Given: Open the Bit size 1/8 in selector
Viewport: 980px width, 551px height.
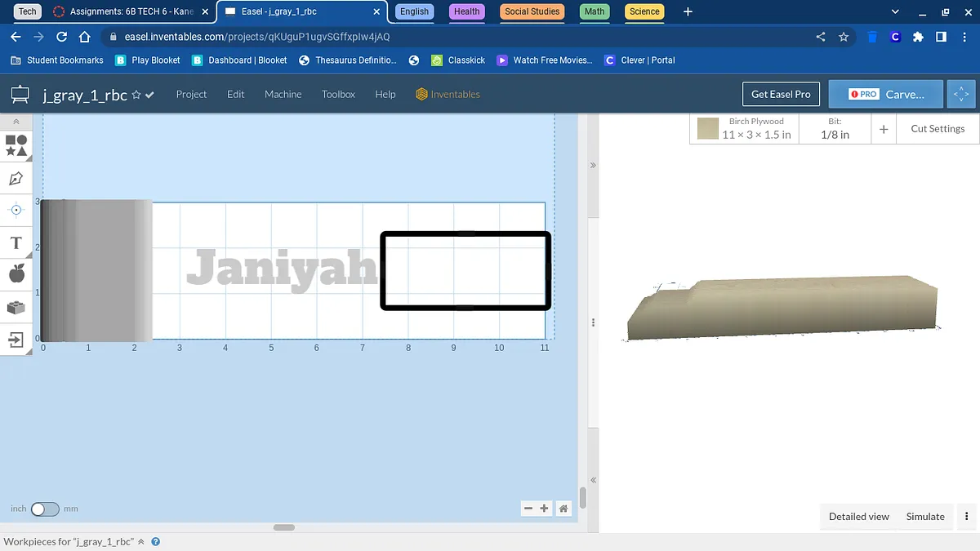Looking at the screenshot, I should pos(834,128).
